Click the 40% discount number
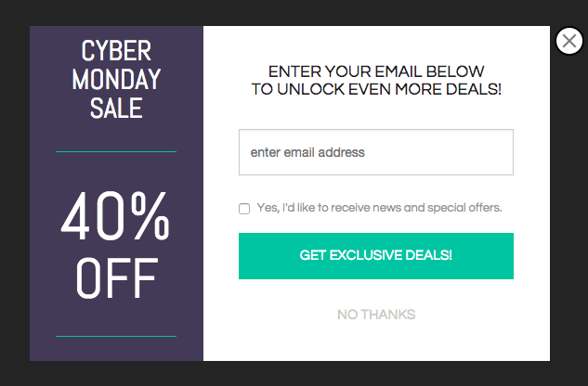 [115, 218]
